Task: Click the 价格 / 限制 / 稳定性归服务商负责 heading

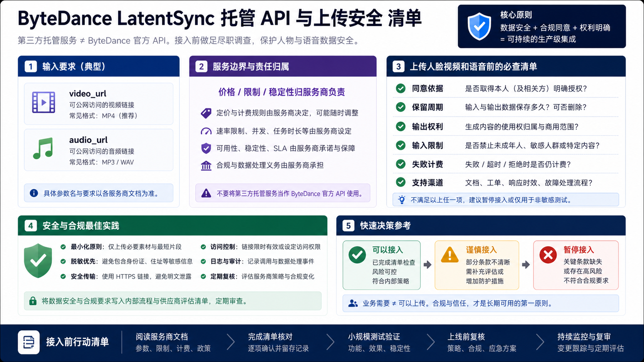Action: tap(282, 92)
